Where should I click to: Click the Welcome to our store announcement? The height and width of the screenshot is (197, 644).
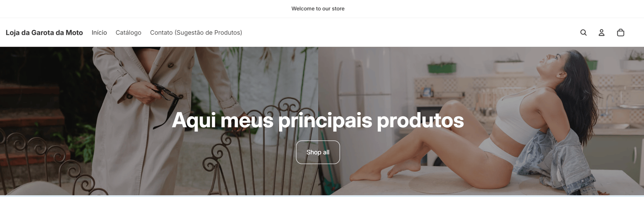318,9
